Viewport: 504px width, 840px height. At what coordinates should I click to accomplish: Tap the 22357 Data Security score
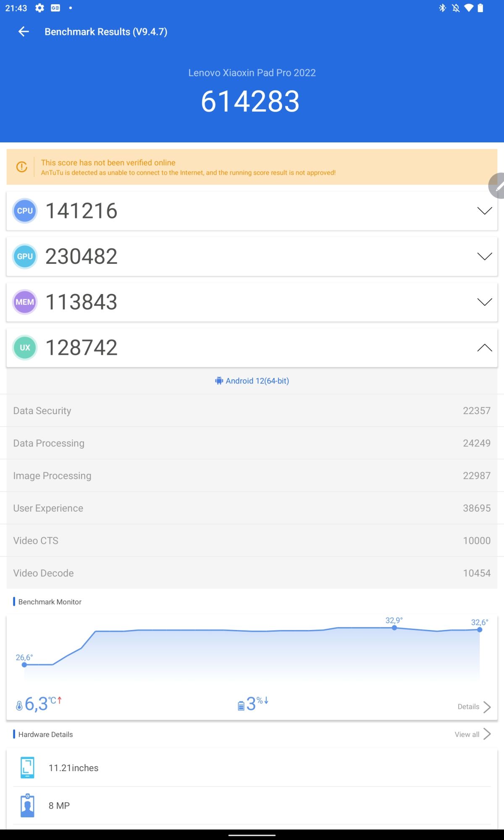(x=477, y=411)
